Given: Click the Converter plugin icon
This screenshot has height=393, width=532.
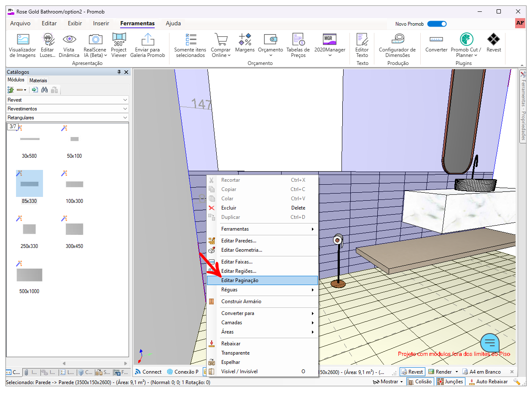Looking at the screenshot, I should [x=436, y=43].
